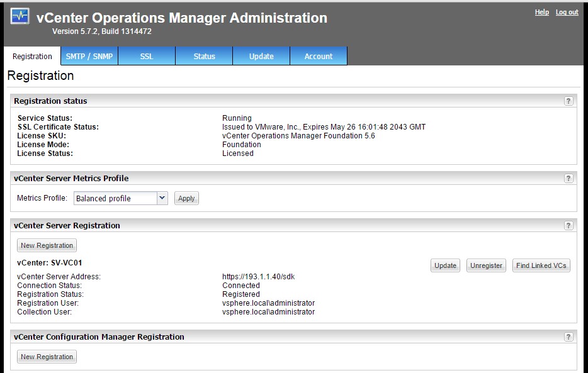Switch to the Update tab
This screenshot has height=373, width=588.
261,56
